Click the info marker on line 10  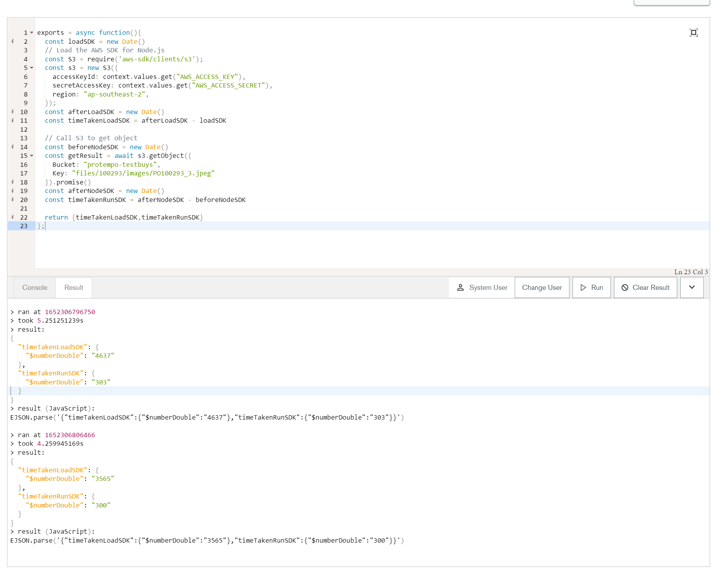coord(12,112)
